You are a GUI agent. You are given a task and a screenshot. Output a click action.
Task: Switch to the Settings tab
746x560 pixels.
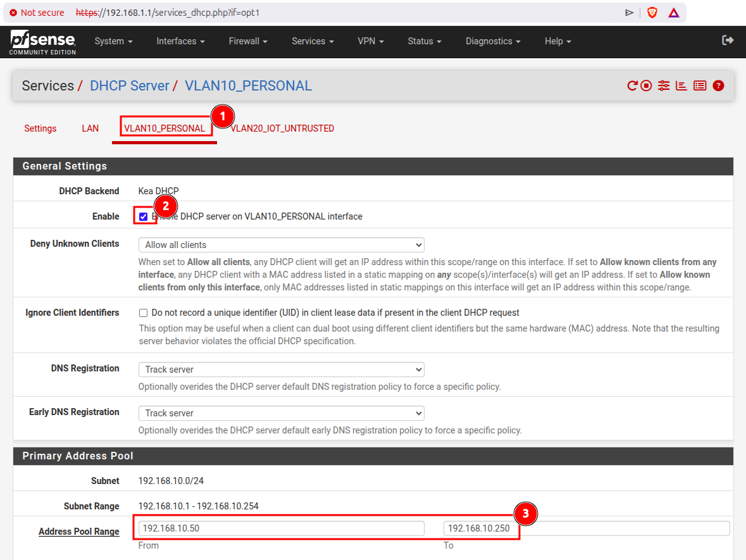[40, 128]
